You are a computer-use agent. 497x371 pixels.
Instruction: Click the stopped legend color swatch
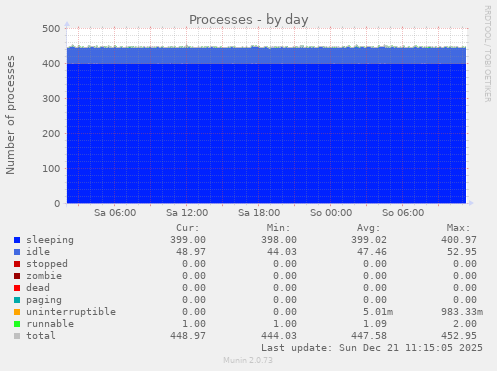(x=17, y=264)
